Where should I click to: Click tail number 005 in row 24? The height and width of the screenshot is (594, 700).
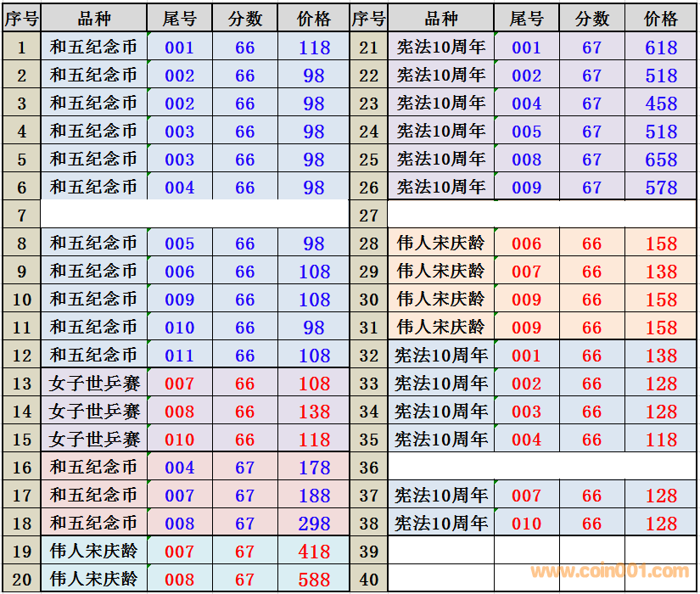click(526, 132)
